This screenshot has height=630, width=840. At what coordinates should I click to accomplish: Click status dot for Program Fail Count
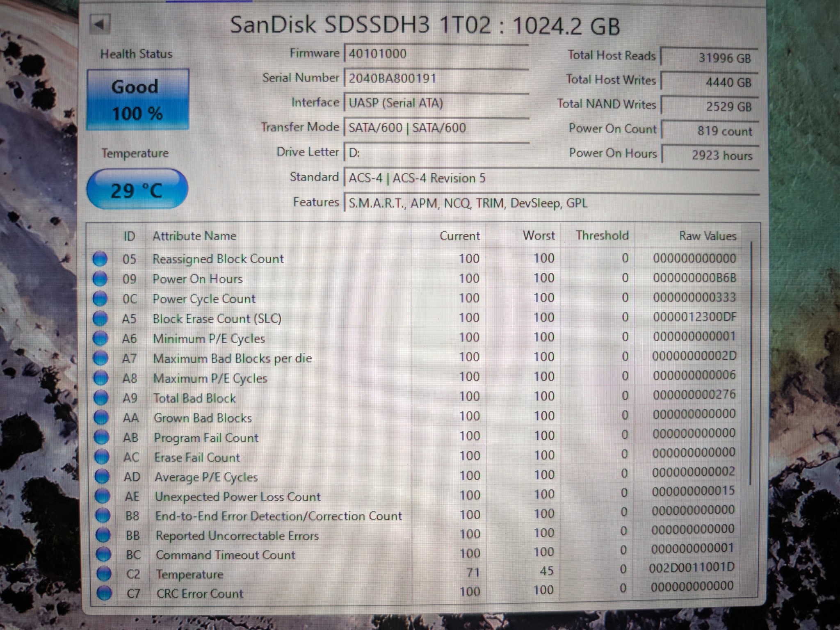click(101, 437)
